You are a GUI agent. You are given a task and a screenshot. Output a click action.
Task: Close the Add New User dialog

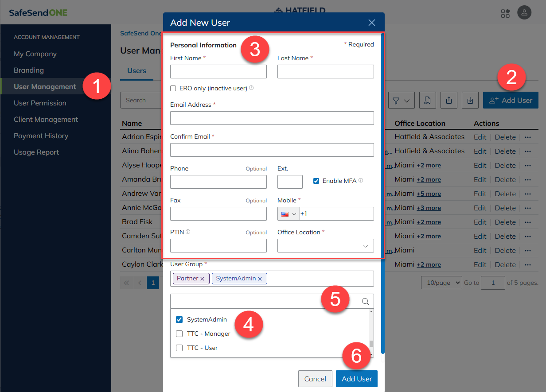coord(371,23)
